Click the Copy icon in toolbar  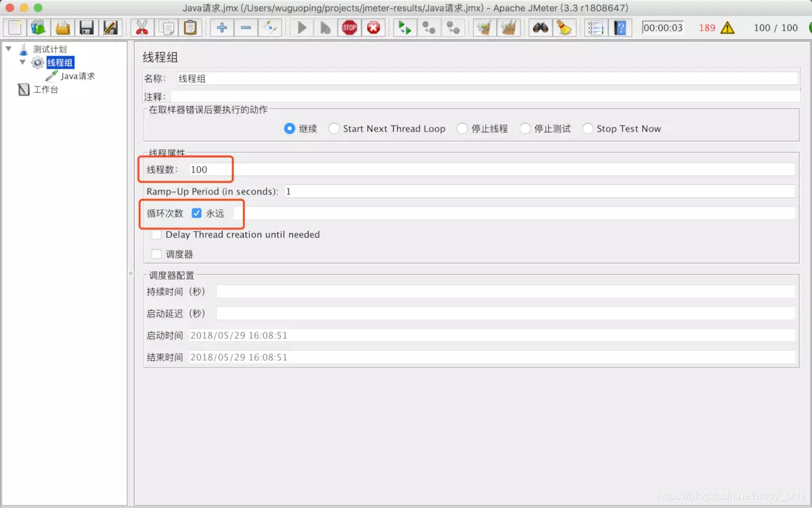coord(166,28)
